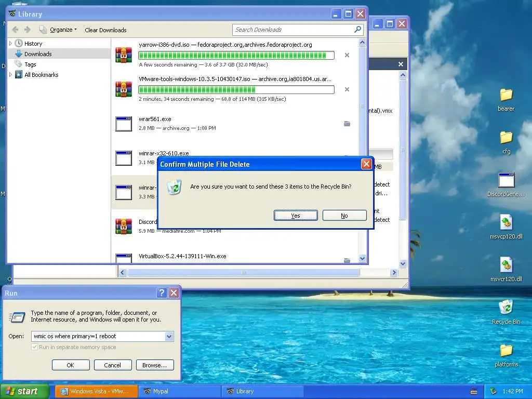
Task: Click the Run dialog program icon
Action: pyautogui.click(x=17, y=317)
